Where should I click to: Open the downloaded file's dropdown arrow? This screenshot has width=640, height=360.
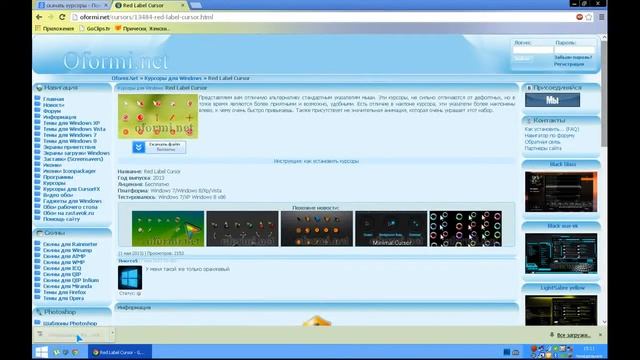(x=112, y=333)
